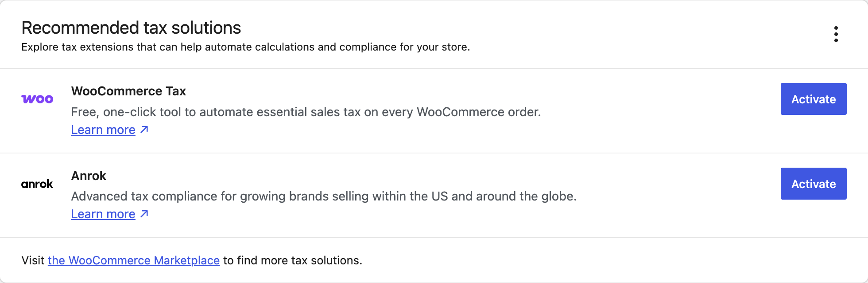Click the 'Free, one-click tool' description
This screenshot has height=283, width=868.
coord(306,112)
